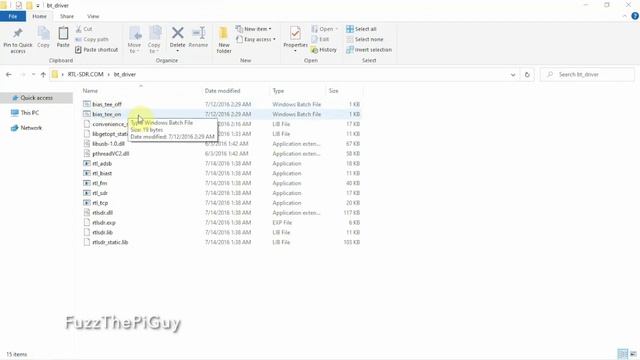Select This PC in navigation pane

click(x=30, y=113)
